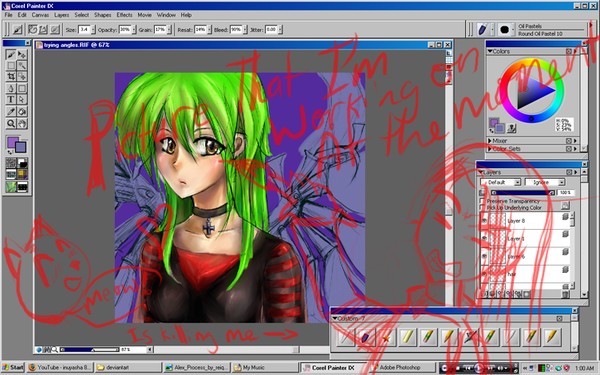Screen dimensions: 600x375
Task: Collapse the Custom 7 palette triangle
Action: [335, 318]
